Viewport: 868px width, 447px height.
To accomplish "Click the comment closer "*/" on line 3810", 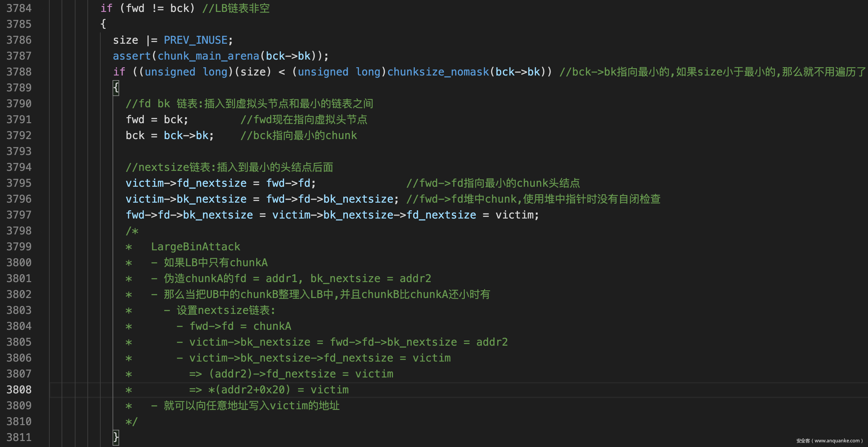I will 131,422.
